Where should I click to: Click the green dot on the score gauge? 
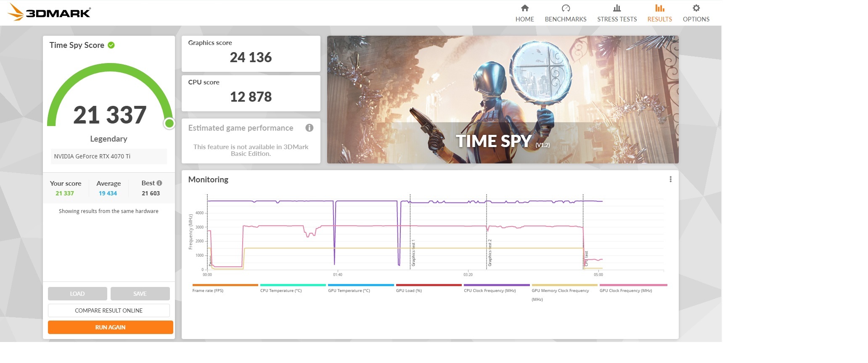(x=169, y=123)
